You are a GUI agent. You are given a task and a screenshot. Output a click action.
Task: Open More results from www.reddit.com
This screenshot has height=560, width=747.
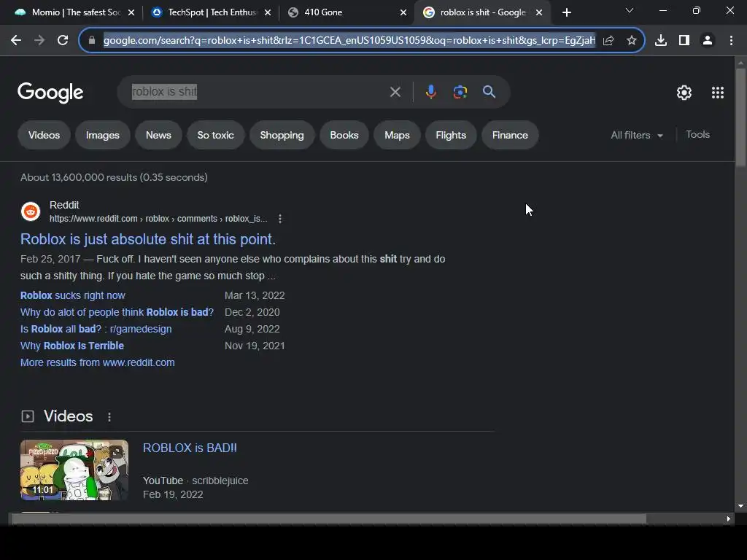(x=97, y=362)
